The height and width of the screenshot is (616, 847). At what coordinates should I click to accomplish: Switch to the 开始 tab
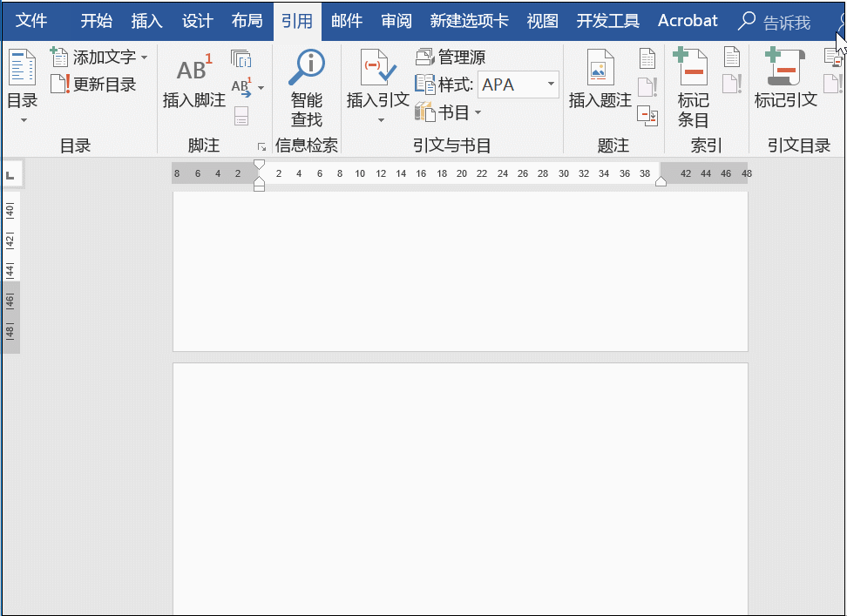pyautogui.click(x=97, y=21)
